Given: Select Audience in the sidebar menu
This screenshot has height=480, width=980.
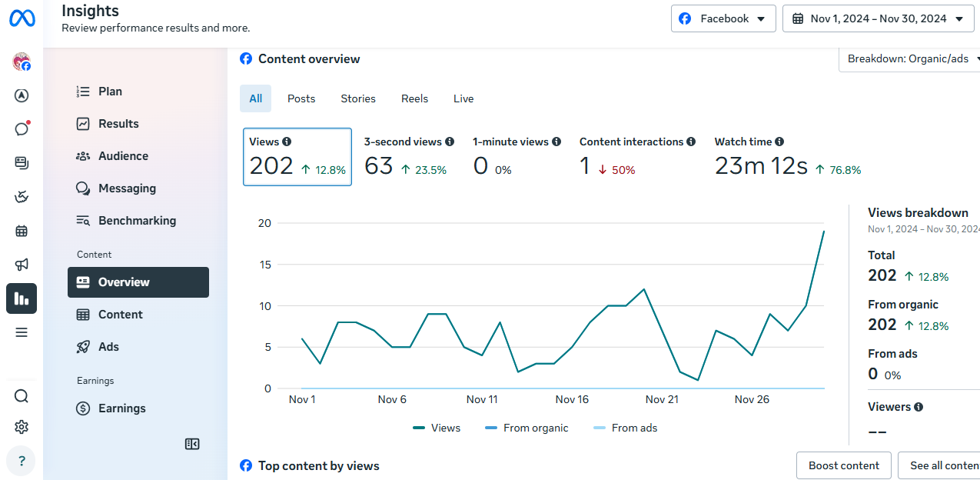Looking at the screenshot, I should coord(123,156).
